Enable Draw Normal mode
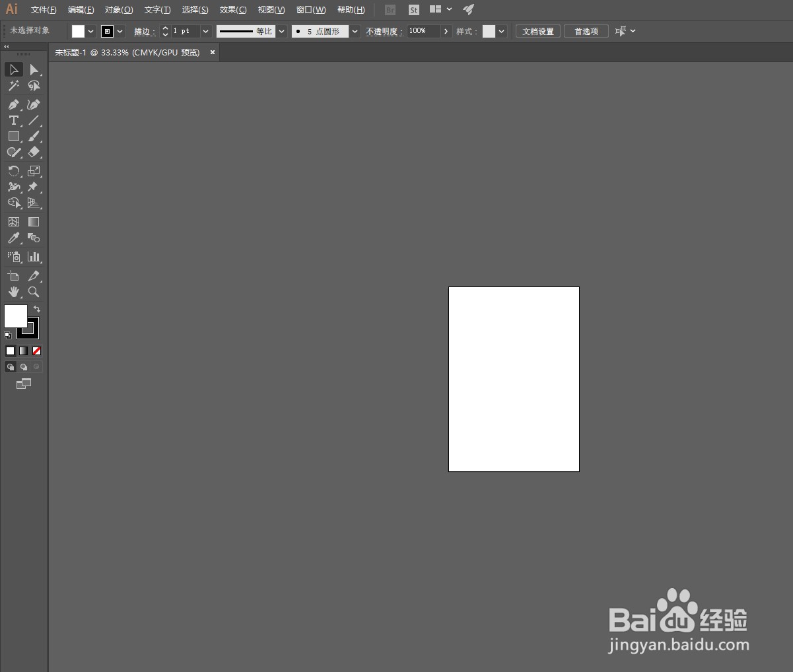 [x=11, y=367]
